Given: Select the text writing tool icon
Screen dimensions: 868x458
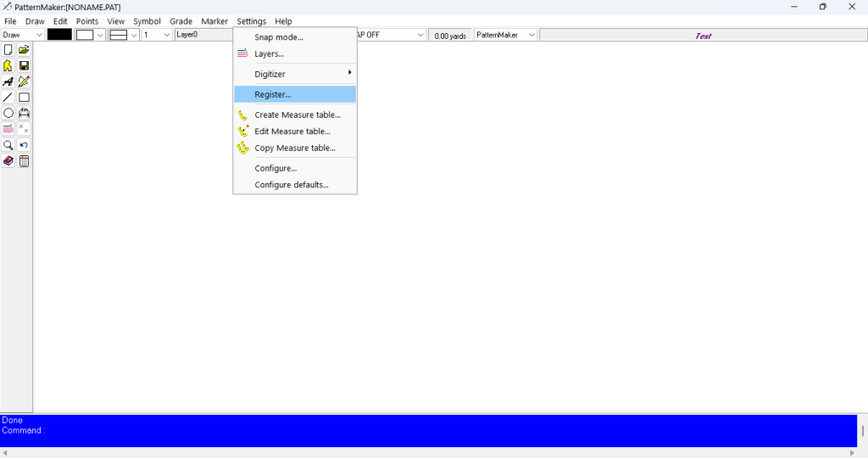Looking at the screenshot, I should tap(8, 81).
